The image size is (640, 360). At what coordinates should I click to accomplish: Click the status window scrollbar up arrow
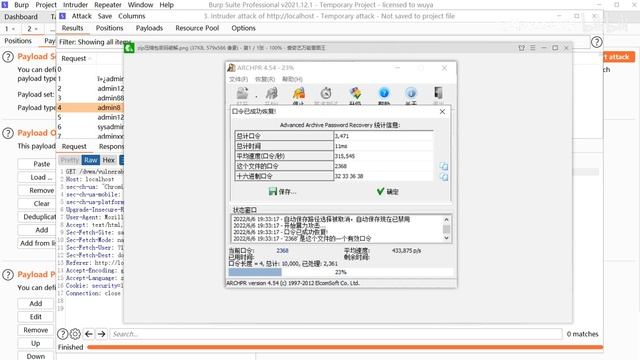[447, 220]
